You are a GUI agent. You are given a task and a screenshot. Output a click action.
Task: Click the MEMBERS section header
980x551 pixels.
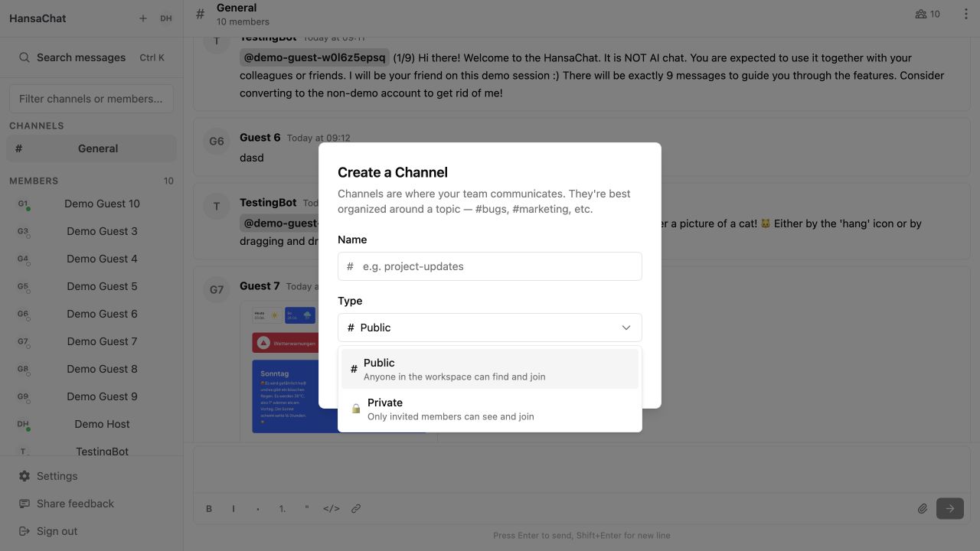click(34, 181)
